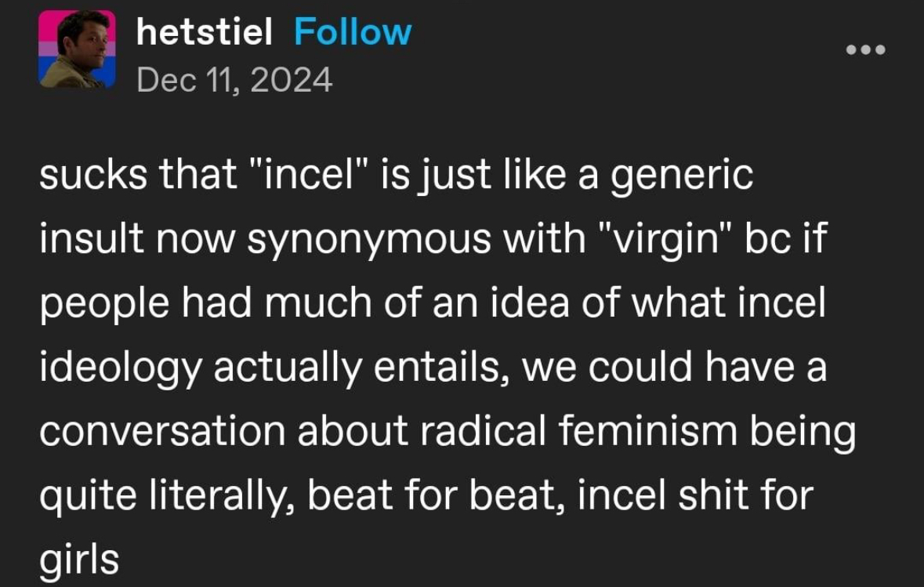Click the word "conversation" in the post
The image size is (924, 587).
click(x=163, y=430)
